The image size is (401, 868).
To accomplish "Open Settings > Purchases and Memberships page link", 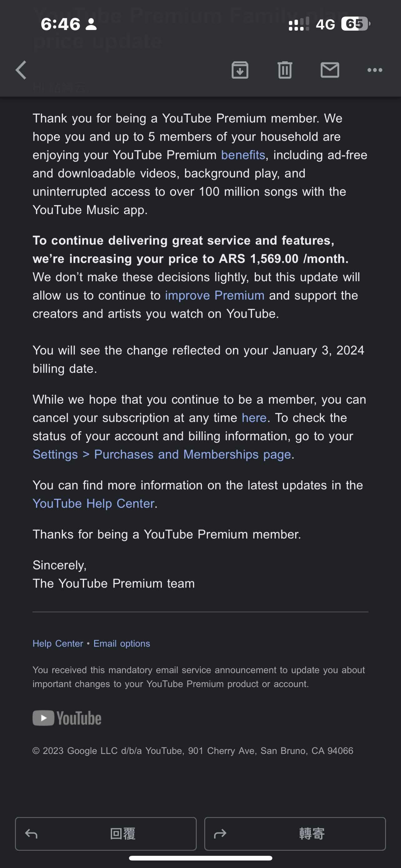I will pyautogui.click(x=161, y=455).
